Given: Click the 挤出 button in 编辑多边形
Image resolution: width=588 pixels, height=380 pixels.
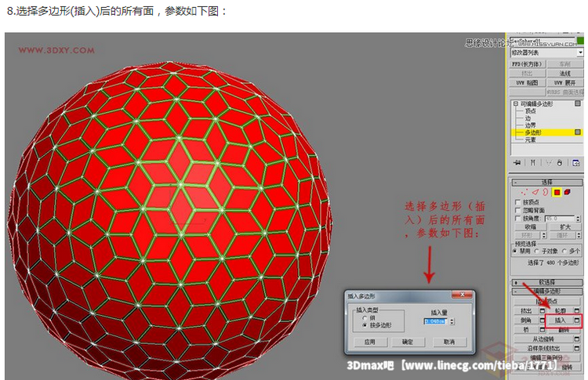Looking at the screenshot, I should tap(526, 311).
